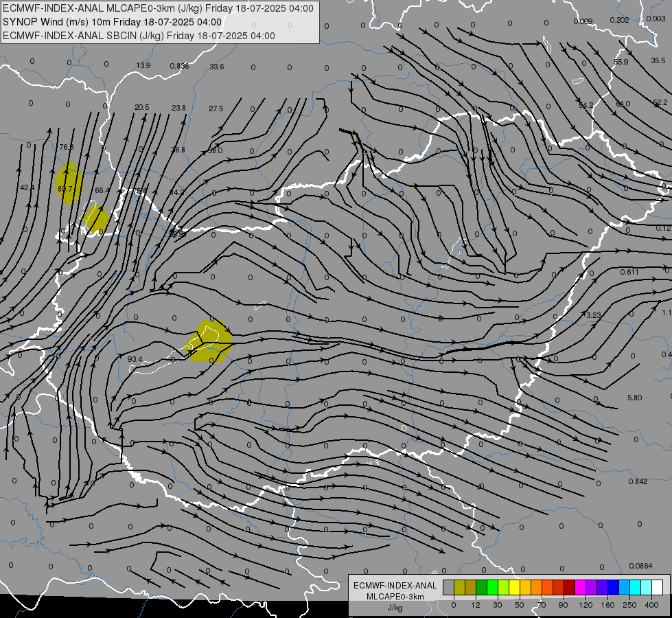Screen dimensions: 672x618
Task: Click the 27.5 grid value
Action: [x=216, y=108]
